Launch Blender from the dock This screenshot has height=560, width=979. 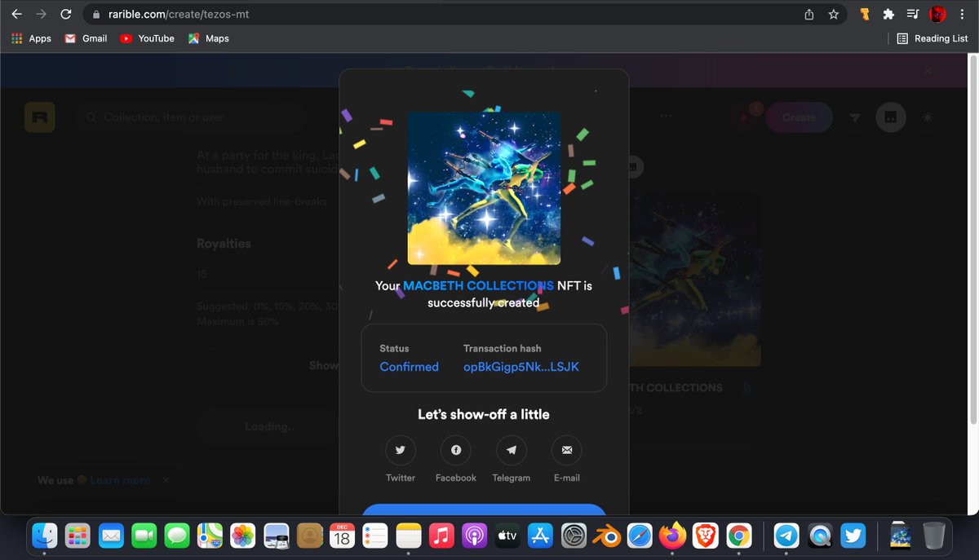[x=607, y=536]
